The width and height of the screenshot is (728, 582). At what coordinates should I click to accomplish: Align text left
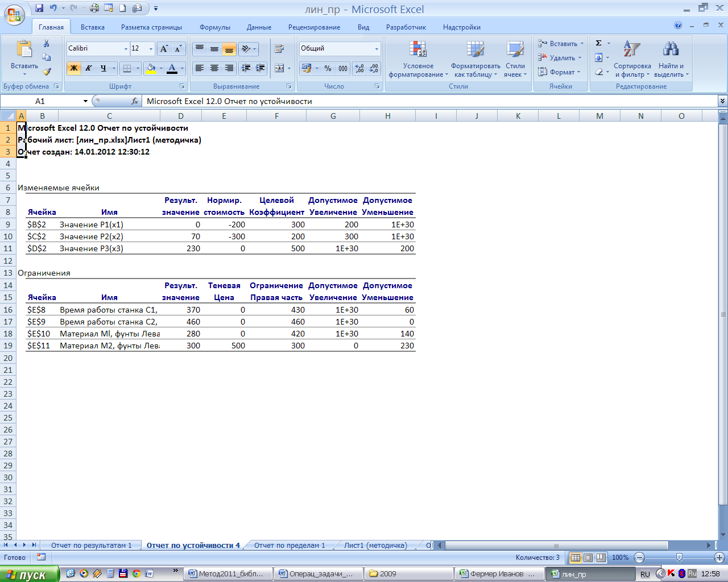(200, 68)
